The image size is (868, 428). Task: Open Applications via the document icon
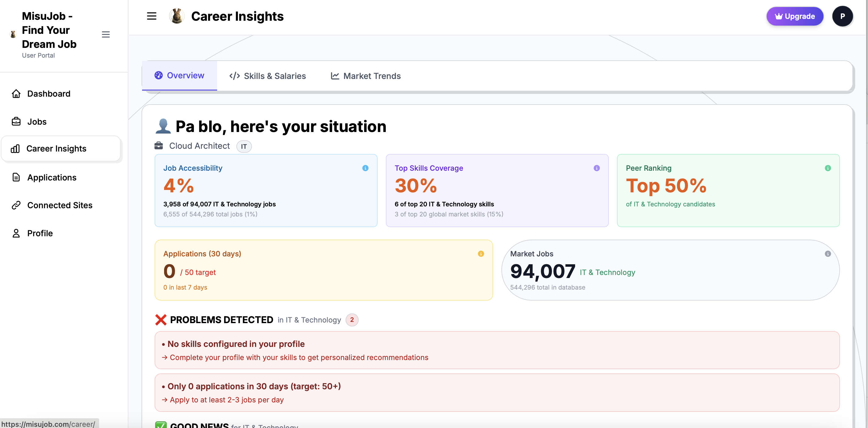coord(16,177)
